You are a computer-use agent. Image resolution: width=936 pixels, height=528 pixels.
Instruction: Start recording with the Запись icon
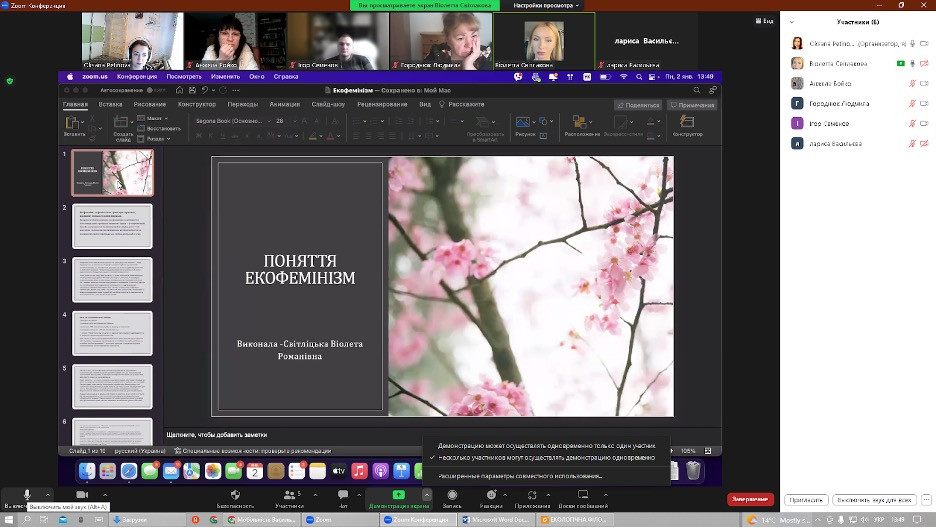pyautogui.click(x=452, y=495)
